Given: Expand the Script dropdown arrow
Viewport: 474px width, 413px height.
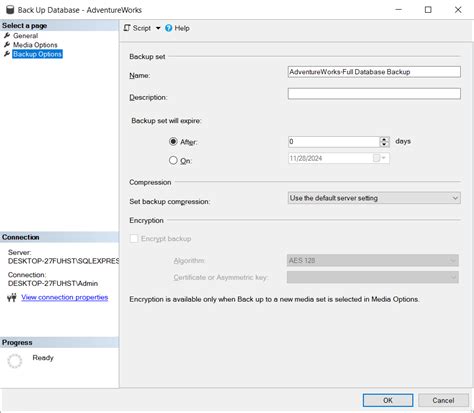Looking at the screenshot, I should 158,28.
